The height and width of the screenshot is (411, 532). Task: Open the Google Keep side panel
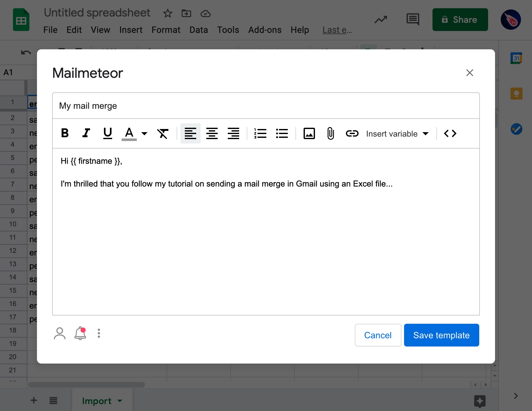pyautogui.click(x=516, y=94)
